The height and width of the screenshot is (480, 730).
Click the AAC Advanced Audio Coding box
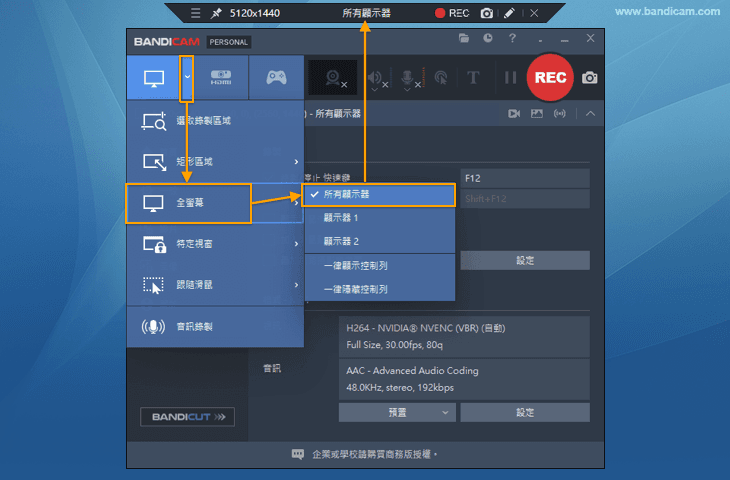[464, 379]
